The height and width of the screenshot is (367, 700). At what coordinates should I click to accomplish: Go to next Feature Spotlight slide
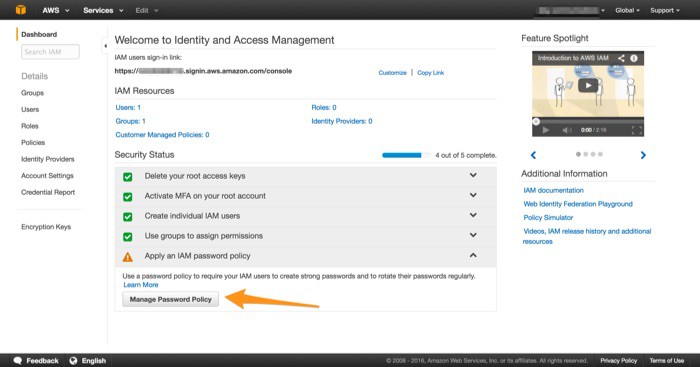click(x=643, y=155)
